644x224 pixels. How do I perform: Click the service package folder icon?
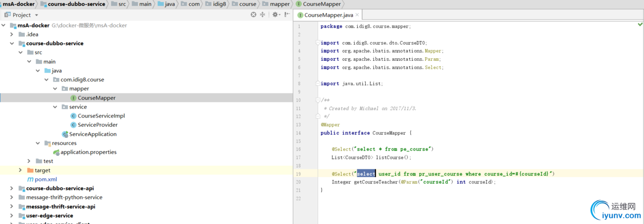[x=65, y=107]
